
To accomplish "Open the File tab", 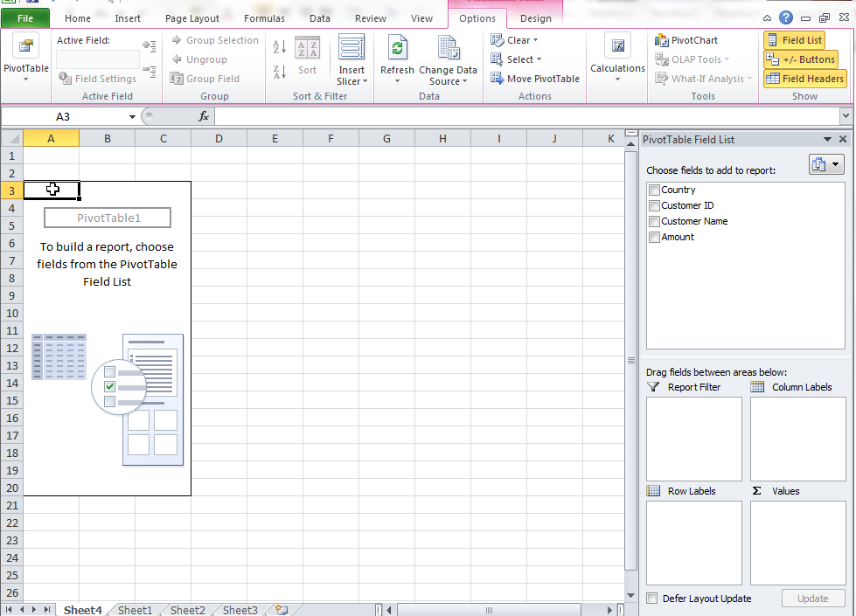I will tap(25, 18).
